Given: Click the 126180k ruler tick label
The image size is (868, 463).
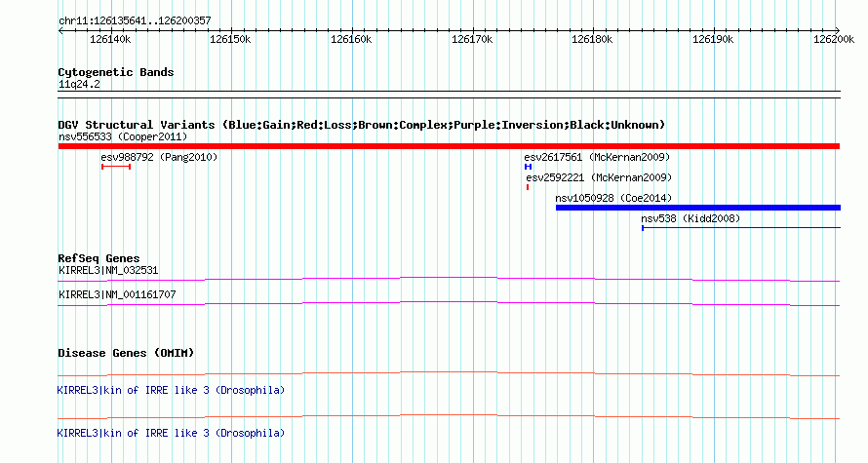Looking at the screenshot, I should [592, 39].
